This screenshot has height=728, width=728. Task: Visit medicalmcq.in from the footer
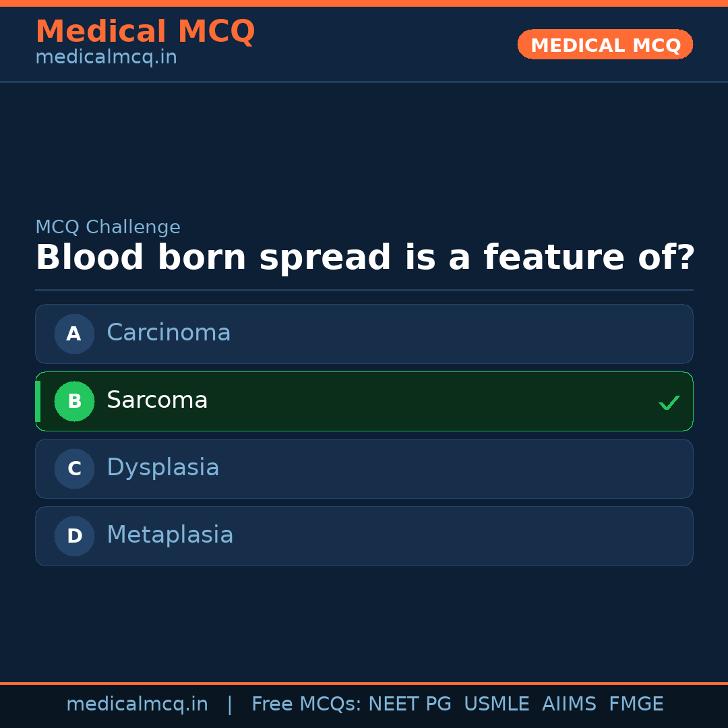[138, 704]
